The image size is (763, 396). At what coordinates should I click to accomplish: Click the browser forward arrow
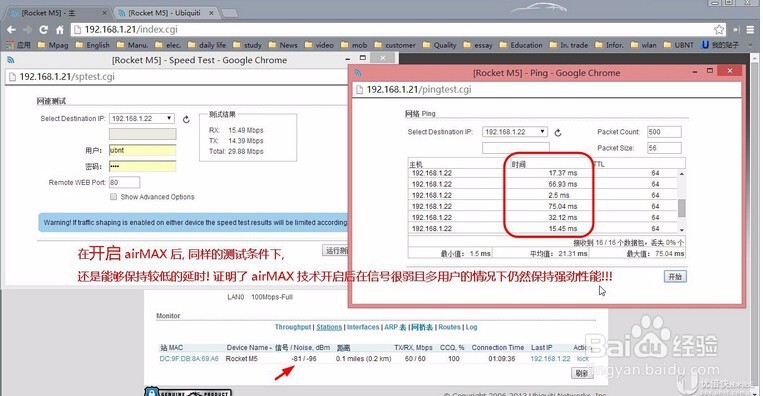pyautogui.click(x=27, y=30)
